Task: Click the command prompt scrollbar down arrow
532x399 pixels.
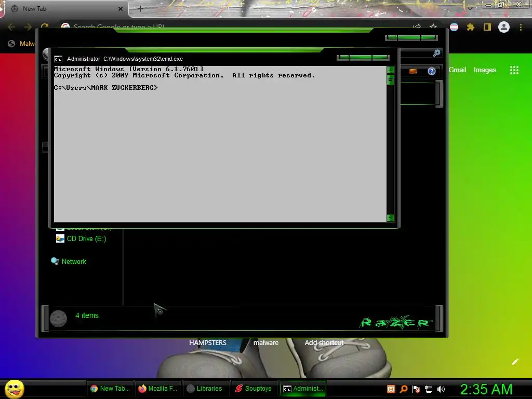Action: click(x=390, y=218)
